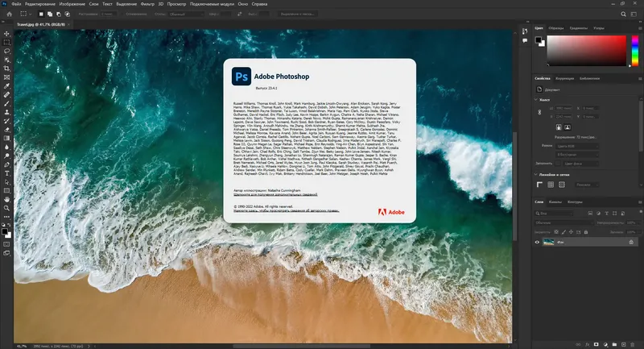This screenshot has height=349, width=644.
Task: Select the Move tool
Action: (x=6, y=34)
